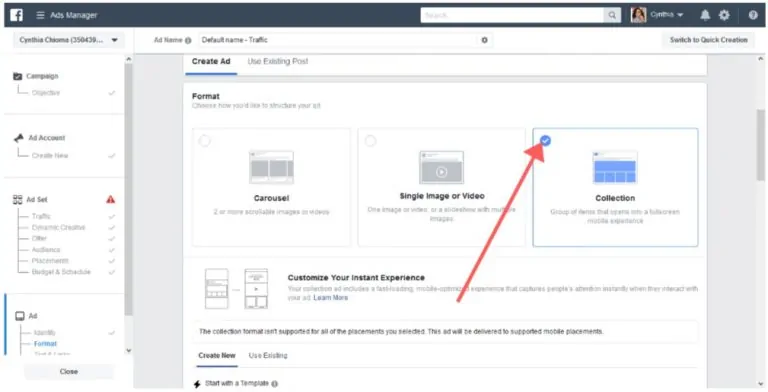
Task: Click the main page vertical scrollbar
Action: (760, 145)
